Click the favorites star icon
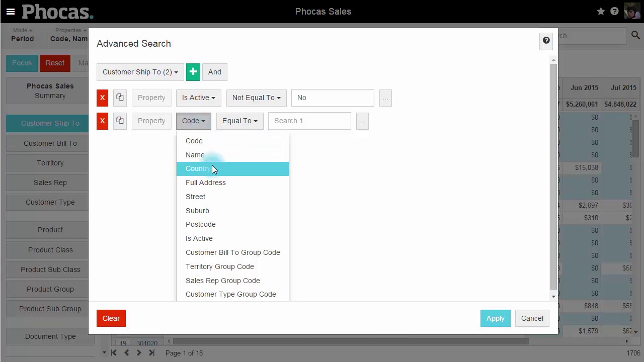Viewport: 644px width, 362px height. tap(601, 12)
